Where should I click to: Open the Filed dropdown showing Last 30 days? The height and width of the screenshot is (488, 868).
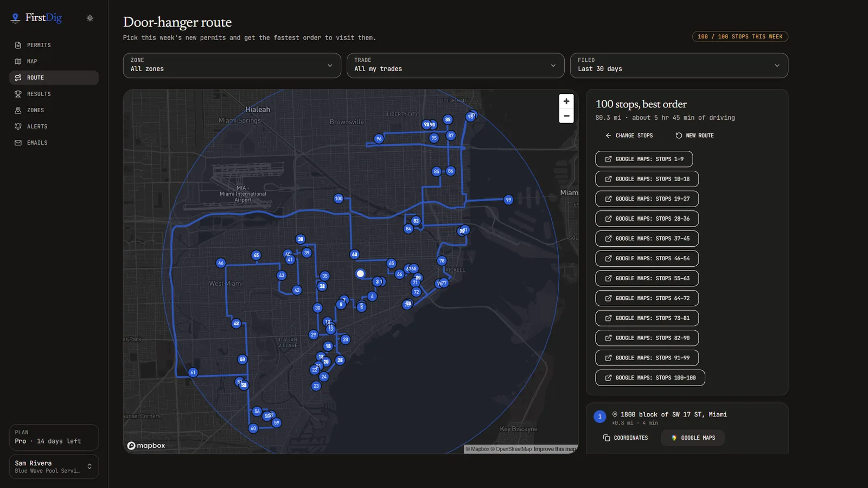[x=679, y=65]
